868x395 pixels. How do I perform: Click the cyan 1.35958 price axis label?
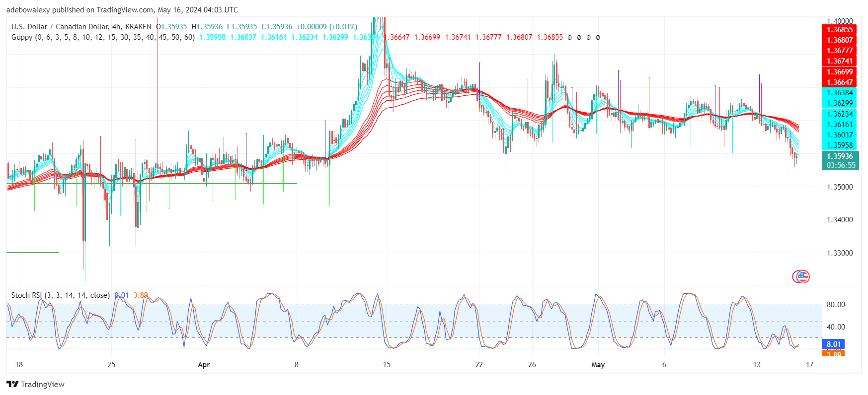(x=839, y=145)
